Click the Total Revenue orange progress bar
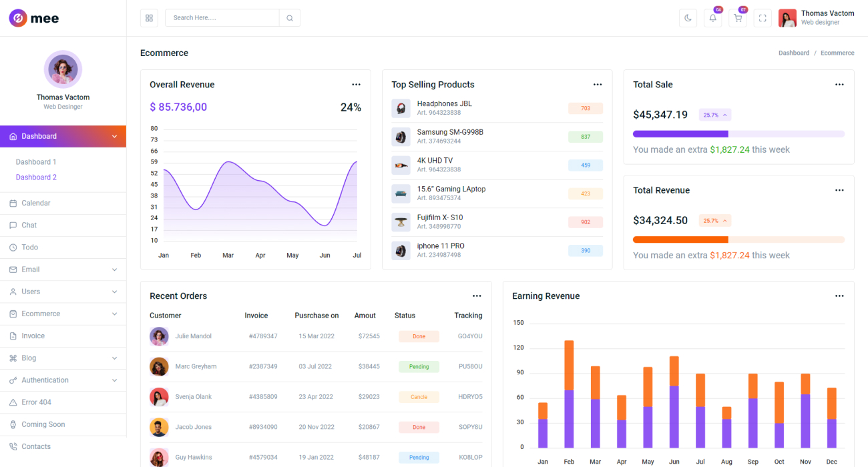Image resolution: width=868 pixels, height=467 pixels. [x=738, y=240]
